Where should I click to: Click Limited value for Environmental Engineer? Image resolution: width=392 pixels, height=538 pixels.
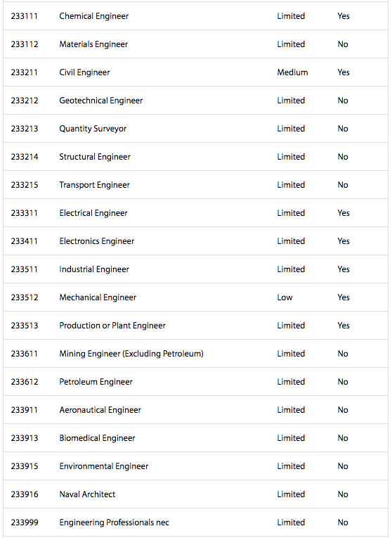[291, 466]
